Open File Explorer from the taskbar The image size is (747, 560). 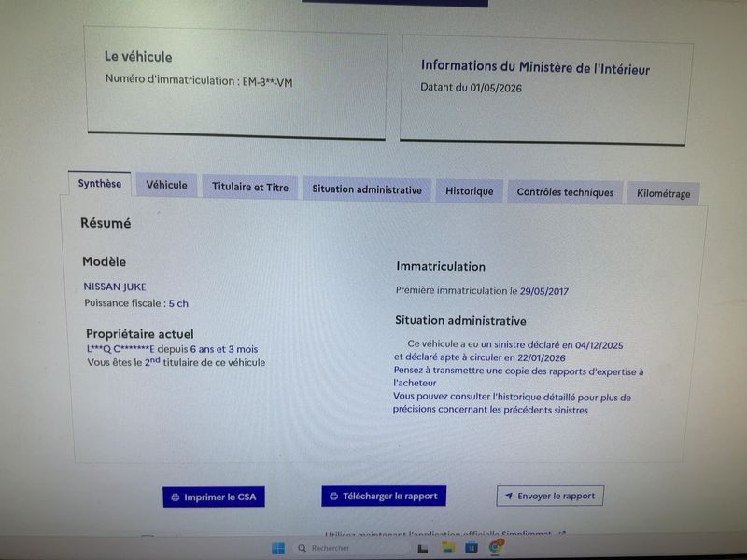[x=448, y=547]
